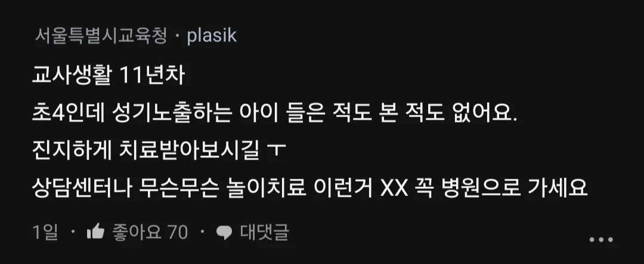Image resolution: width=644 pixels, height=264 pixels.
Task: Click the thumbs-up like icon
Action: (x=95, y=233)
